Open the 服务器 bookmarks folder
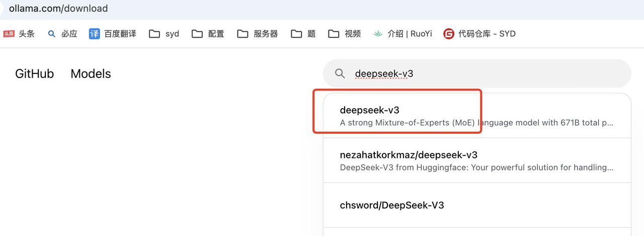The width and height of the screenshot is (644, 236). point(258,34)
